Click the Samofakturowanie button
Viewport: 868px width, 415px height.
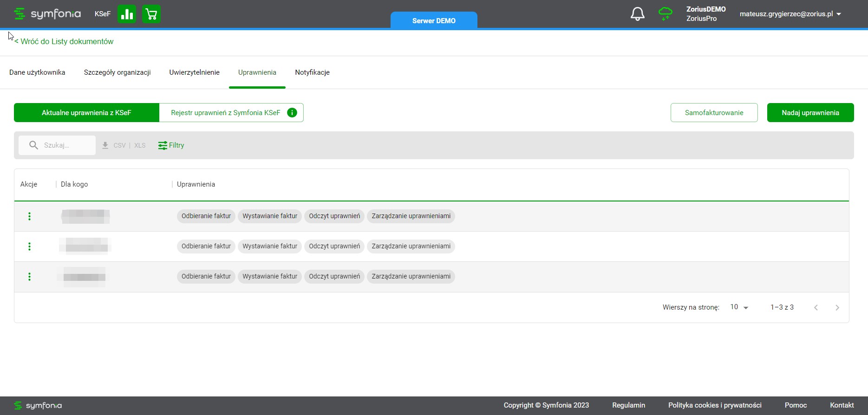pos(714,113)
